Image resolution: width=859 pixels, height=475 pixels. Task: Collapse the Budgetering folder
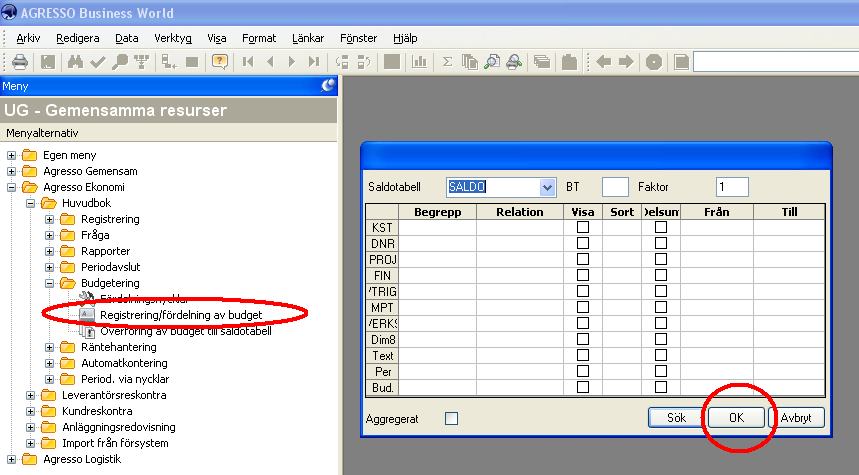click(x=49, y=283)
